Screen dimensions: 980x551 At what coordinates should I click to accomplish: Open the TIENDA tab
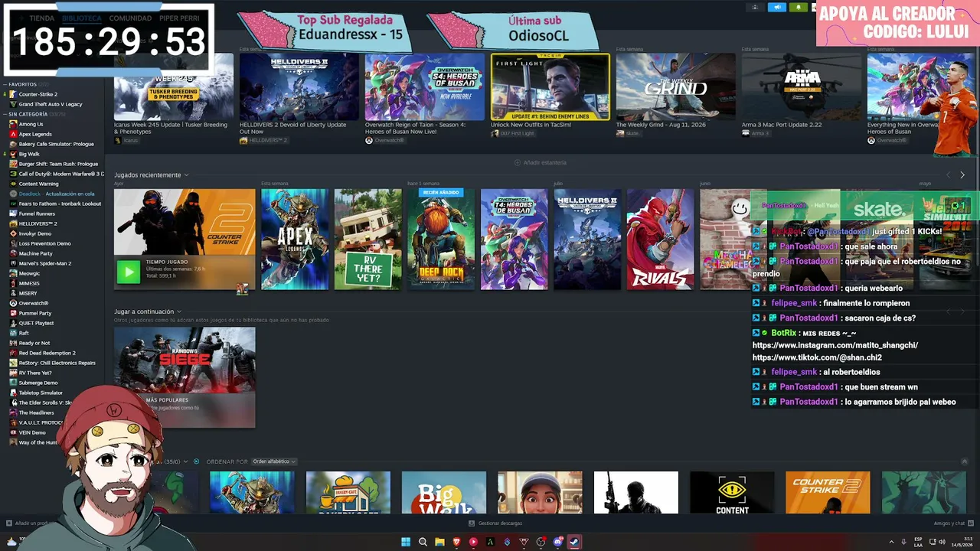click(x=41, y=18)
